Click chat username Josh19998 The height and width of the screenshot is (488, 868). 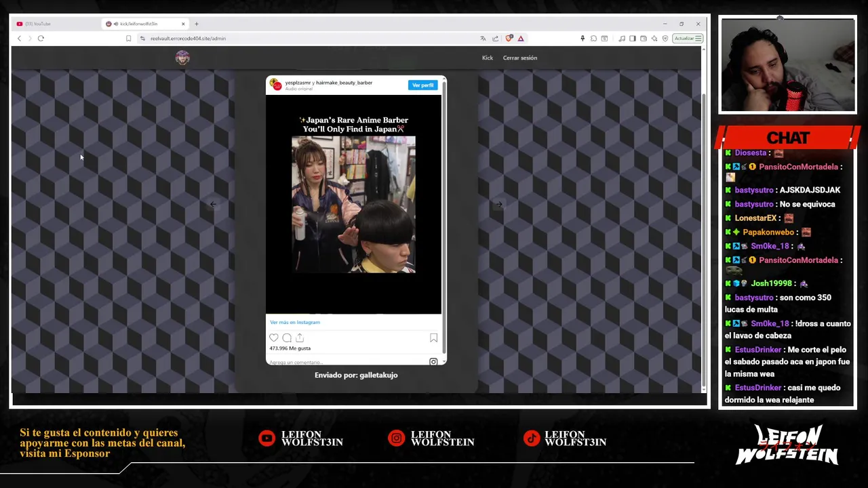point(771,283)
